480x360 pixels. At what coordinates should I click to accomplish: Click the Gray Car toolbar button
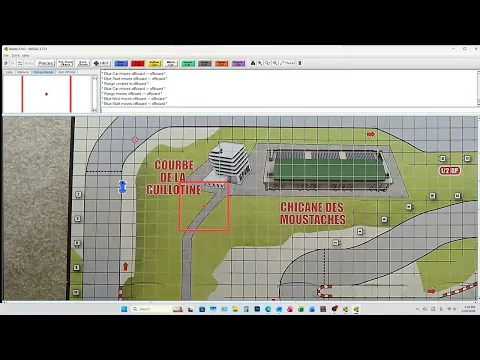[x=205, y=63]
